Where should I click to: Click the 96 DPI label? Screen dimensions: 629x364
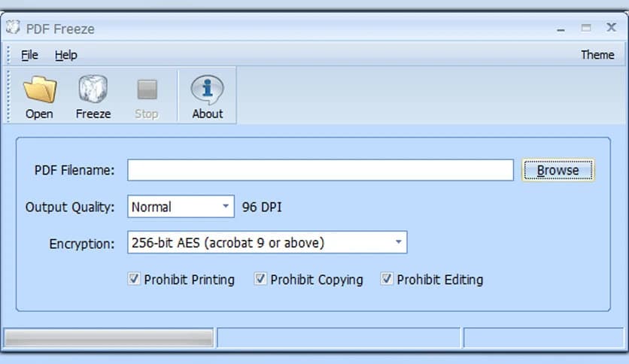coord(262,208)
